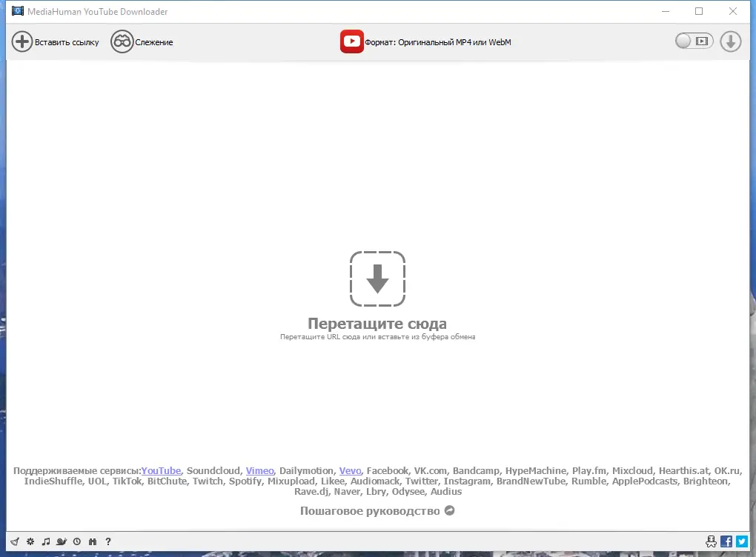Screen dimensions: 756x557
Task: Open history using the clock icon
Action: tap(78, 541)
